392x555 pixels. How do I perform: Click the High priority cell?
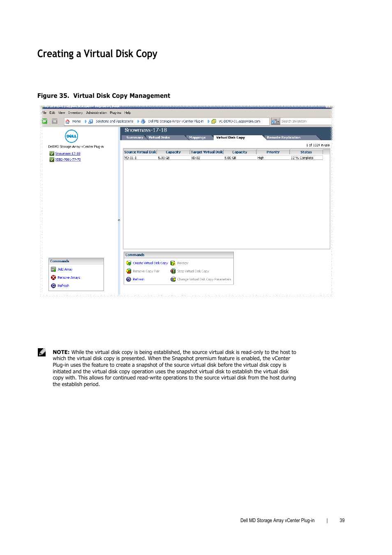273,158
